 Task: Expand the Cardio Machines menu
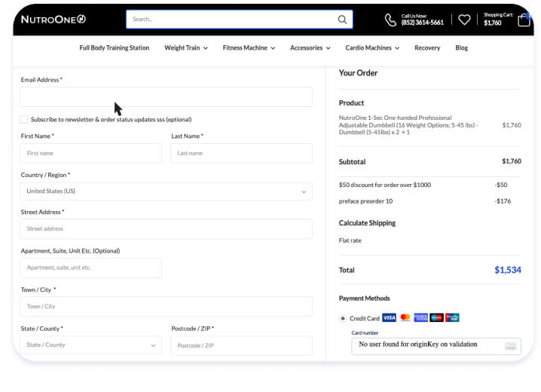[371, 47]
